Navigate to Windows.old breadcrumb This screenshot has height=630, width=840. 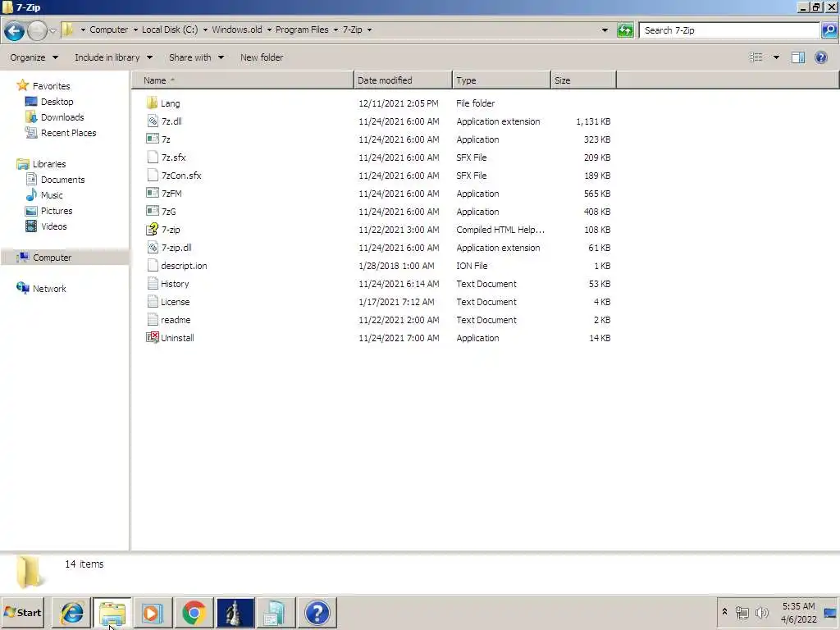point(237,30)
